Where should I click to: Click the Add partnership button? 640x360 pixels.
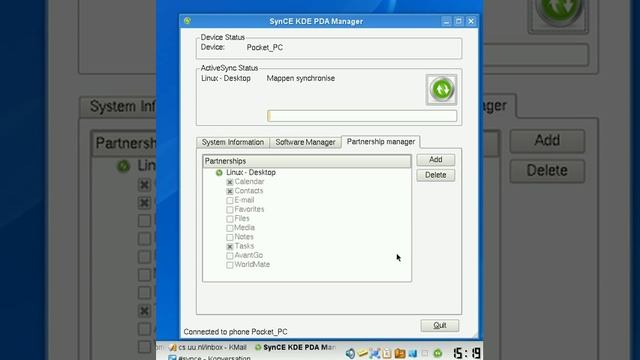[x=436, y=160]
